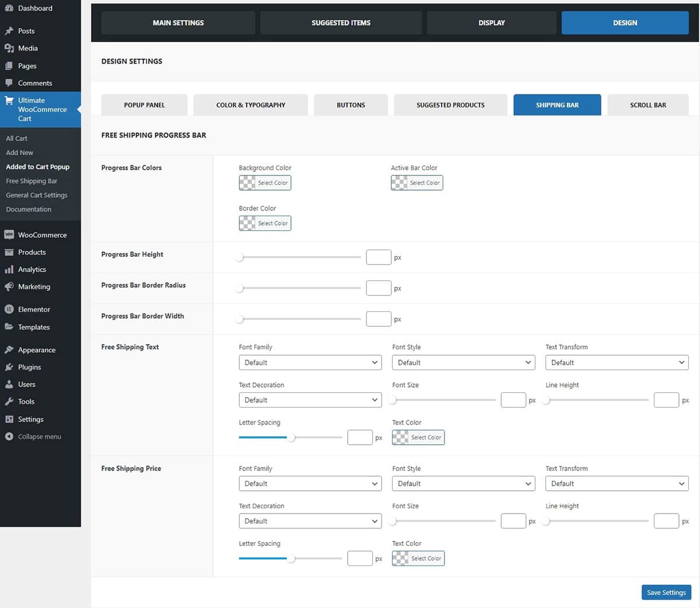Click the Templates folder icon

[x=9, y=327]
